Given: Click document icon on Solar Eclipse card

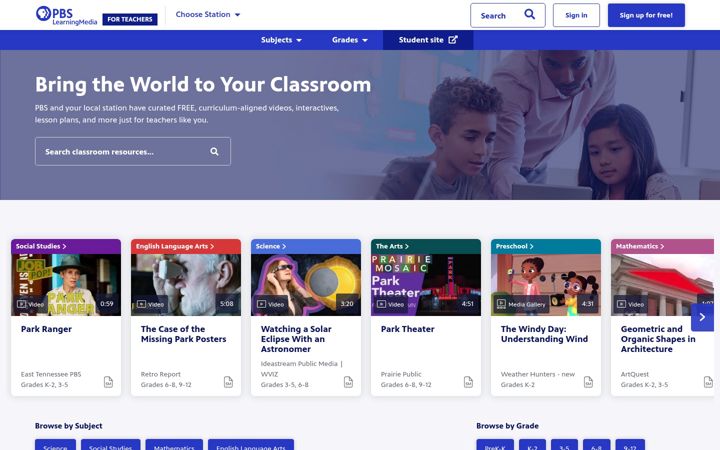Looking at the screenshot, I should tap(349, 382).
